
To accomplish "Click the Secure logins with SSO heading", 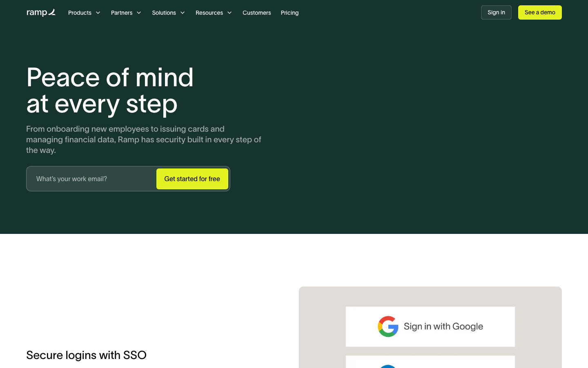I will coord(87,355).
